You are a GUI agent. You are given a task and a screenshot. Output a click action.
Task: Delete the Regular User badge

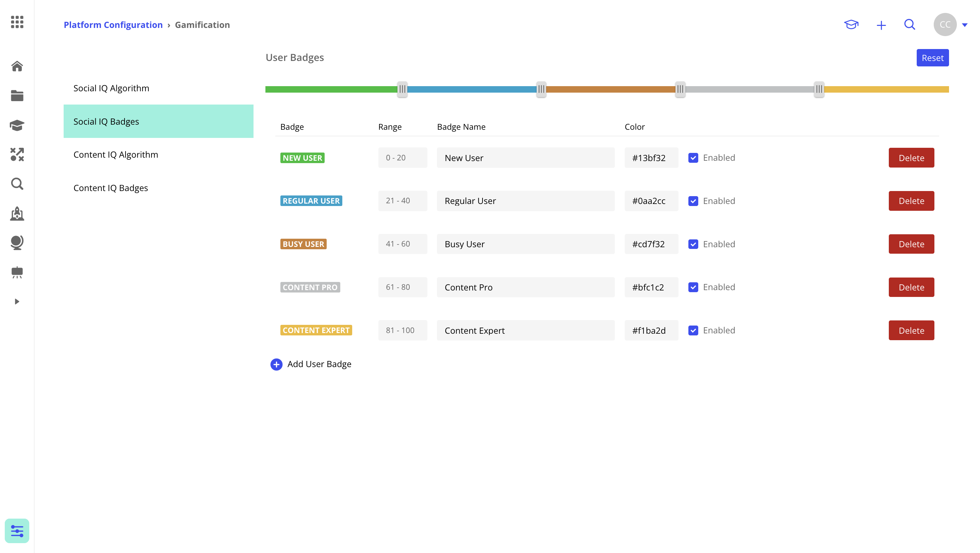tap(911, 201)
